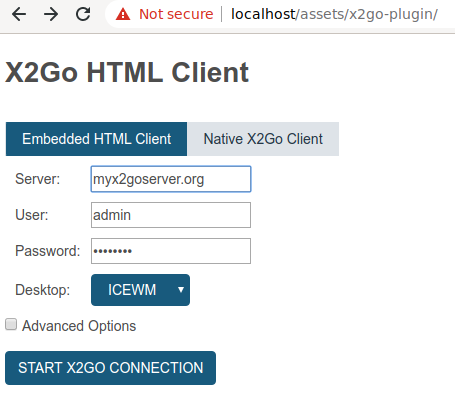This screenshot has height=398, width=455.
Task: Click the Password: label
Action: coord(48,251)
